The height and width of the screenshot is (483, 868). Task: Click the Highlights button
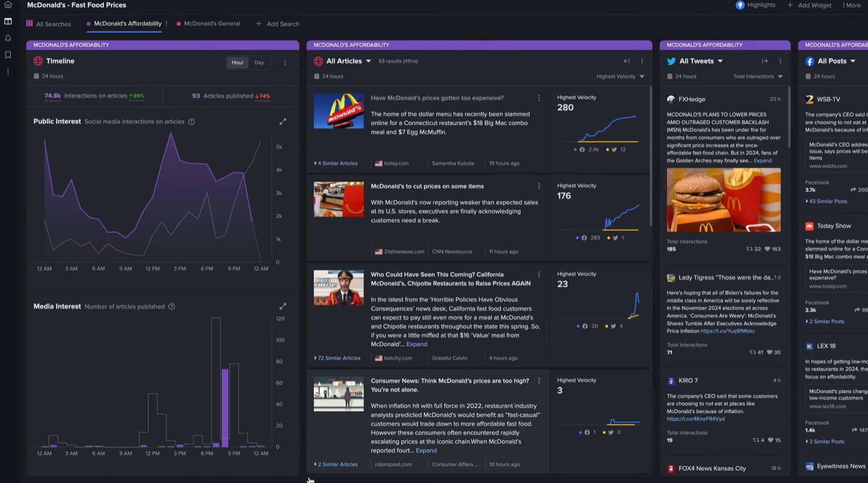(755, 5)
